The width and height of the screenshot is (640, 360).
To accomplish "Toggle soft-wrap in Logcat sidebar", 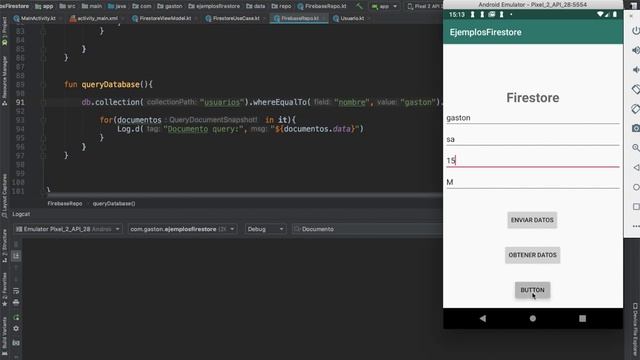I will coord(16,291).
